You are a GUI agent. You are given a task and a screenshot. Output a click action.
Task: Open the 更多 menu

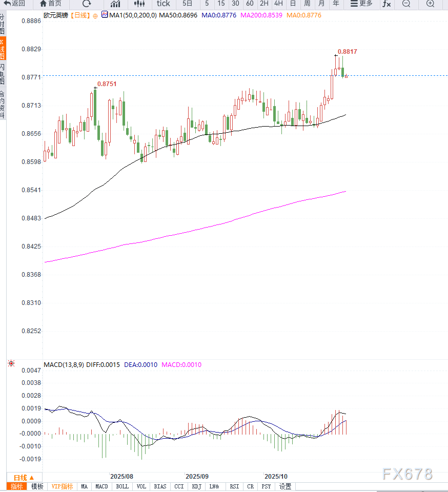point(361,4)
